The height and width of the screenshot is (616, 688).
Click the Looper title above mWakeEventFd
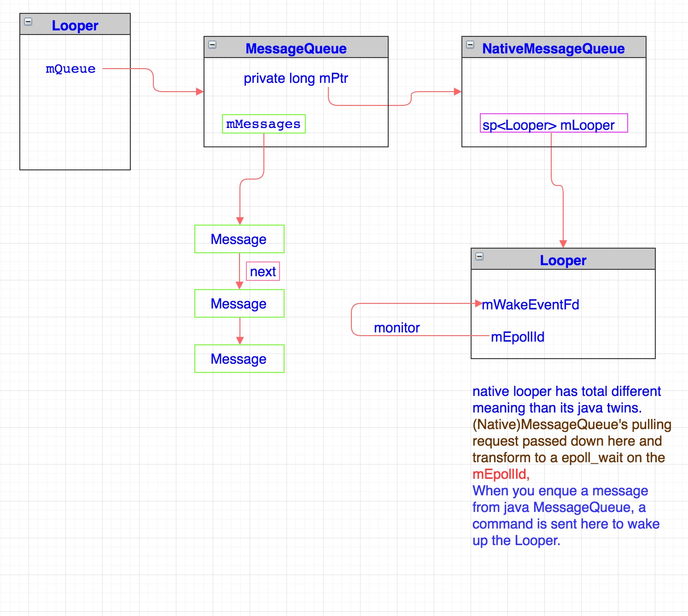point(563,260)
